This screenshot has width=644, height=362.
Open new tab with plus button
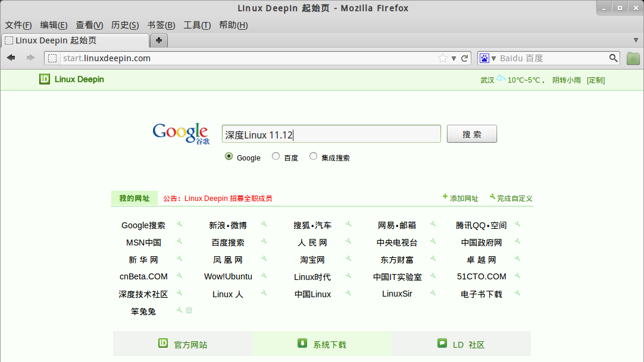point(159,40)
